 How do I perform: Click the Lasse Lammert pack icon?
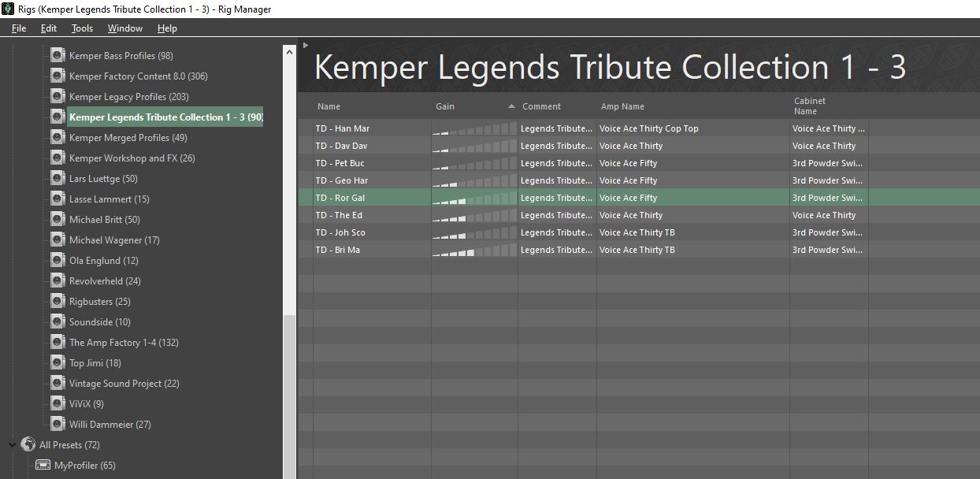(x=57, y=199)
